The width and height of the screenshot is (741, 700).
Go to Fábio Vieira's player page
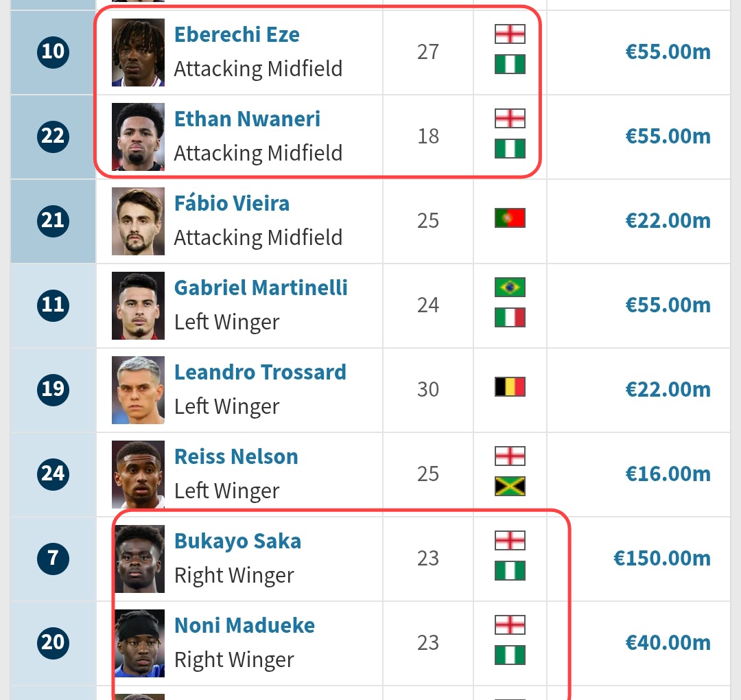tap(232, 203)
